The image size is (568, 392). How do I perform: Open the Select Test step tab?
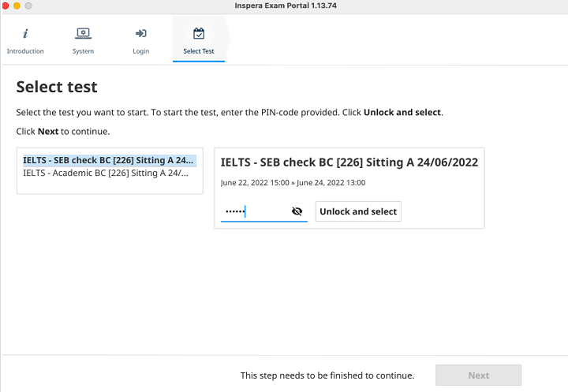(x=199, y=39)
